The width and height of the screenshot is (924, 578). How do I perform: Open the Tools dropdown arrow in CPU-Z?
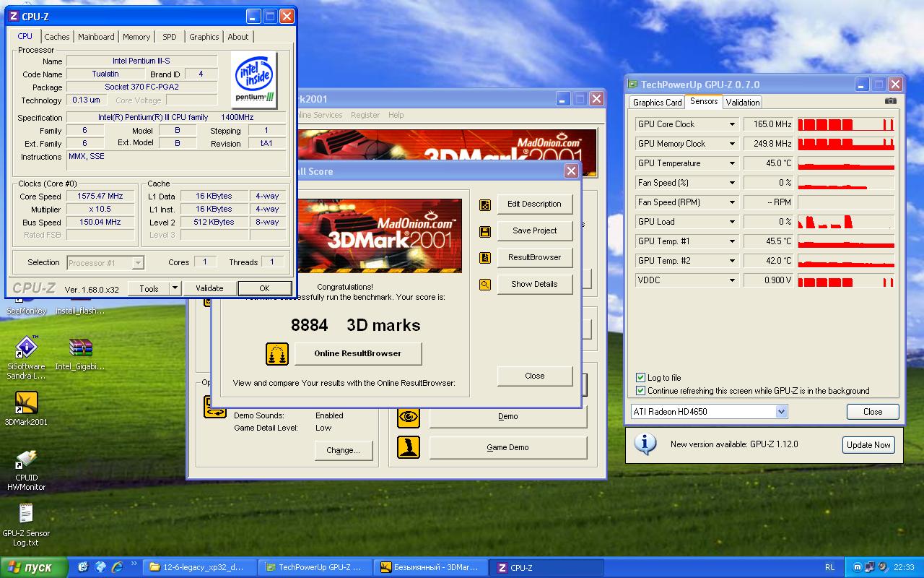point(175,288)
